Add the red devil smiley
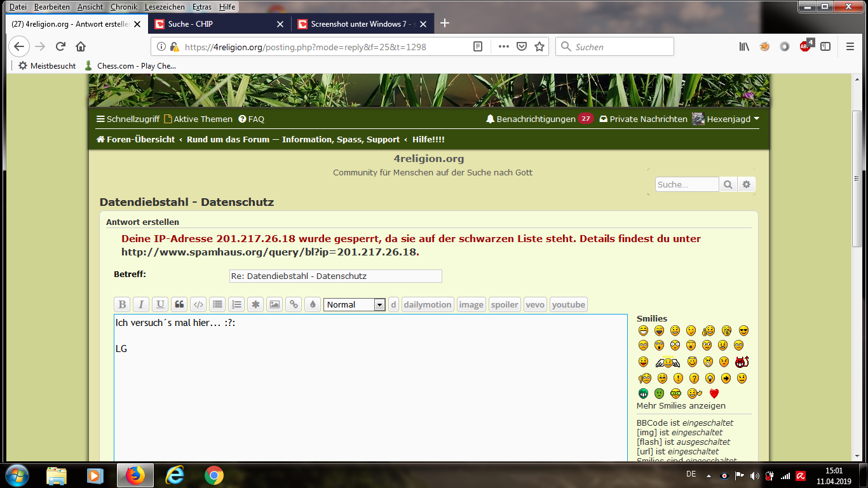Viewport: 868px width, 488px height. pyautogui.click(x=741, y=362)
